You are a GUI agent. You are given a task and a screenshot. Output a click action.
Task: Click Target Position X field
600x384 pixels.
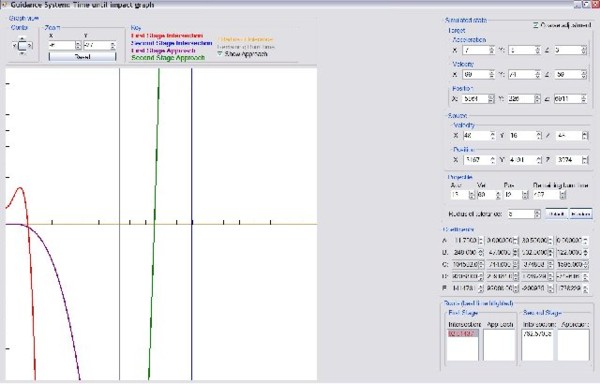point(475,99)
